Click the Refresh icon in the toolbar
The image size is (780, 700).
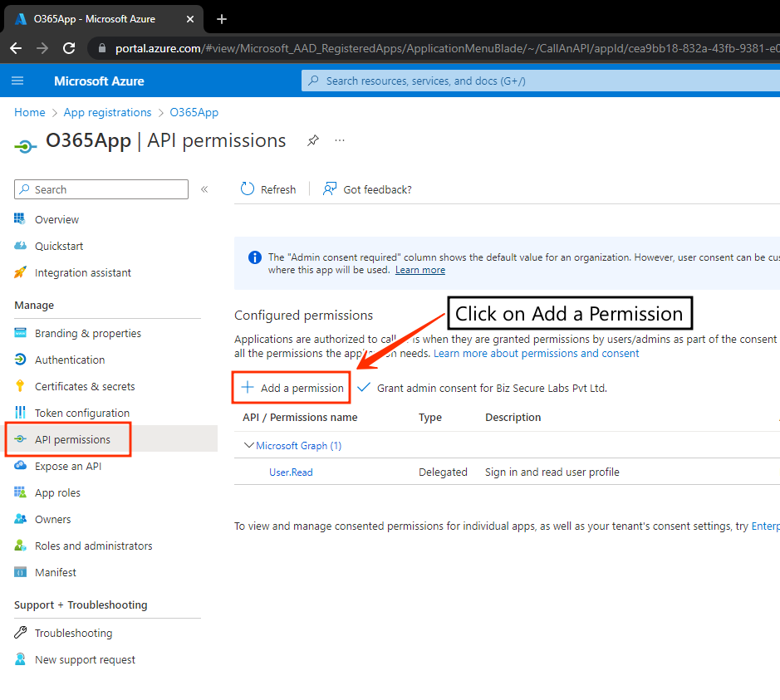tap(248, 189)
